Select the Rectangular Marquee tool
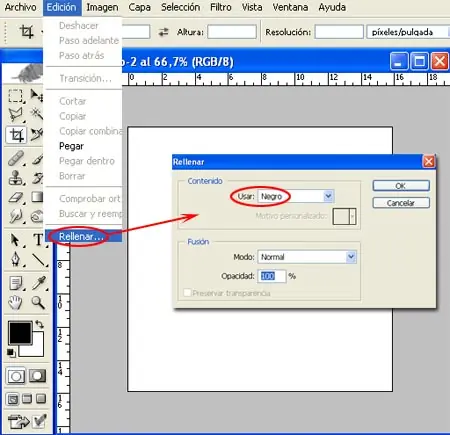The height and width of the screenshot is (435, 450). click(x=15, y=96)
